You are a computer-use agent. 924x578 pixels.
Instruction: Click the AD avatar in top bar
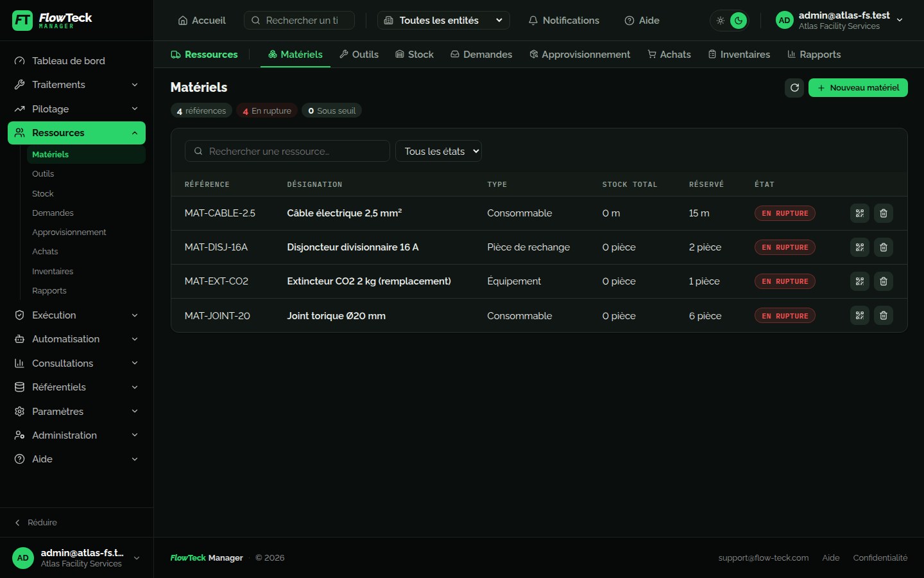(784, 21)
